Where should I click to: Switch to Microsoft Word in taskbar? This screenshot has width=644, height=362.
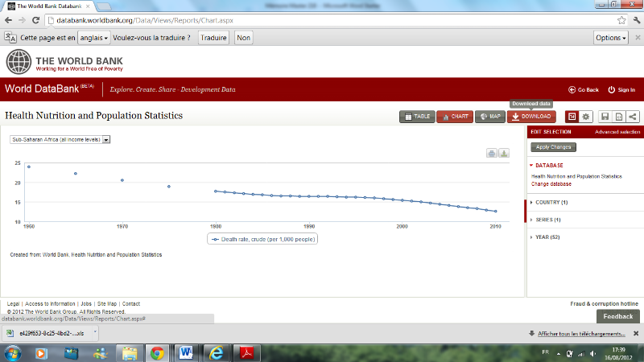186,353
